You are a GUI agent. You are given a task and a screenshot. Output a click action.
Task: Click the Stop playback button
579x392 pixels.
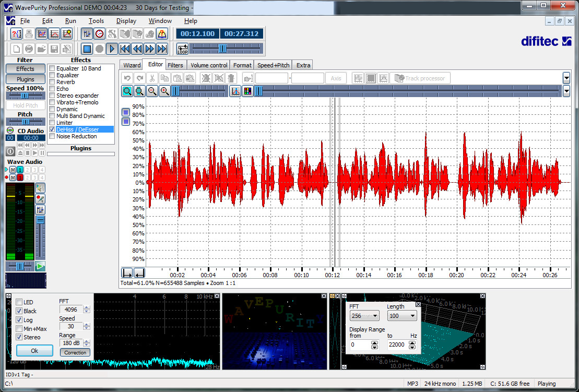pos(87,49)
